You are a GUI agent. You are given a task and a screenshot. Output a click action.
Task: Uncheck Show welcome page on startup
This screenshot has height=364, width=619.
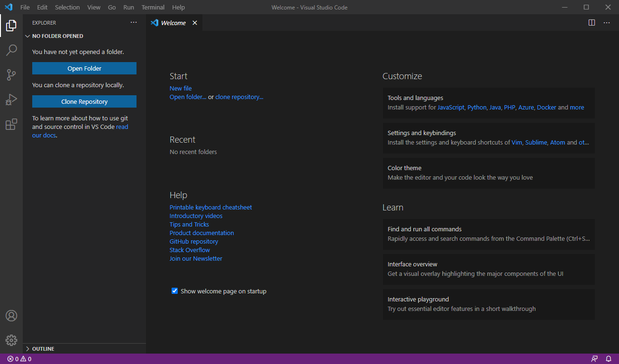coord(174,291)
